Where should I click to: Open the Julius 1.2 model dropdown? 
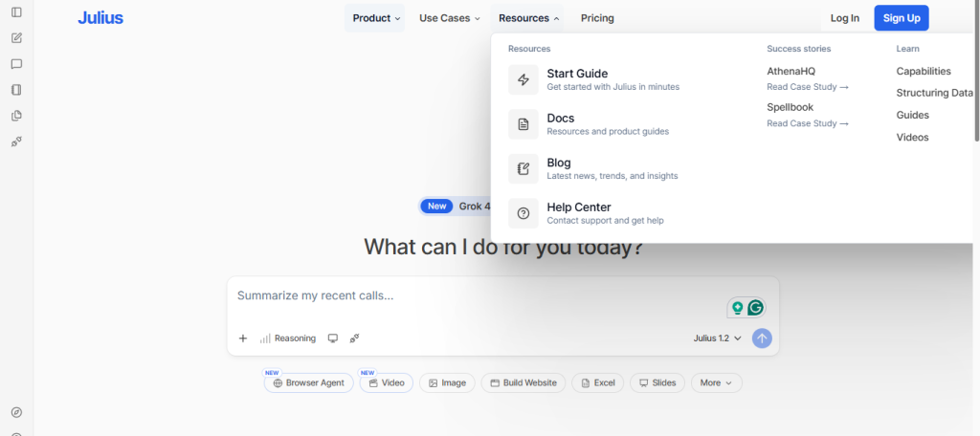(x=718, y=338)
